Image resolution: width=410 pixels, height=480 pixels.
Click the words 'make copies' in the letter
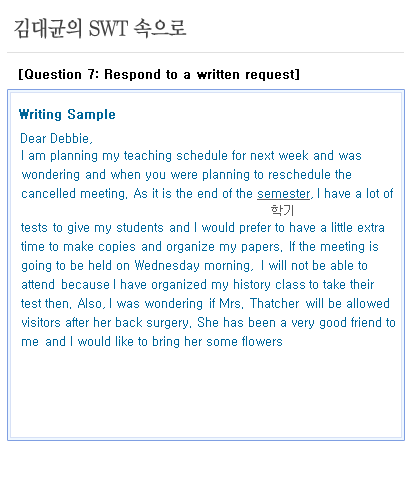coord(99,247)
